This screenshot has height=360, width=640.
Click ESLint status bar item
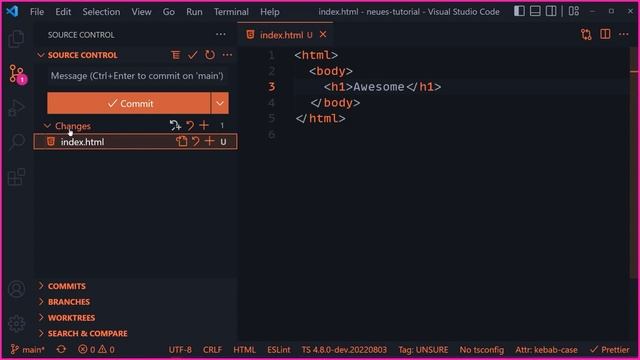pyautogui.click(x=279, y=350)
